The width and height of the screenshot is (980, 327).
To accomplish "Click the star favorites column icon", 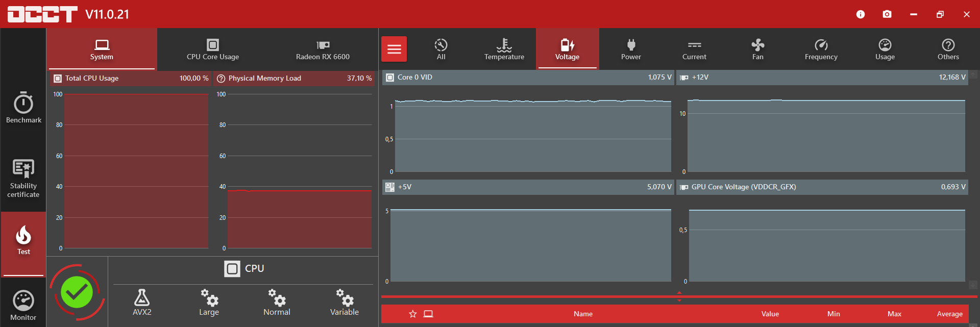I will pyautogui.click(x=413, y=314).
